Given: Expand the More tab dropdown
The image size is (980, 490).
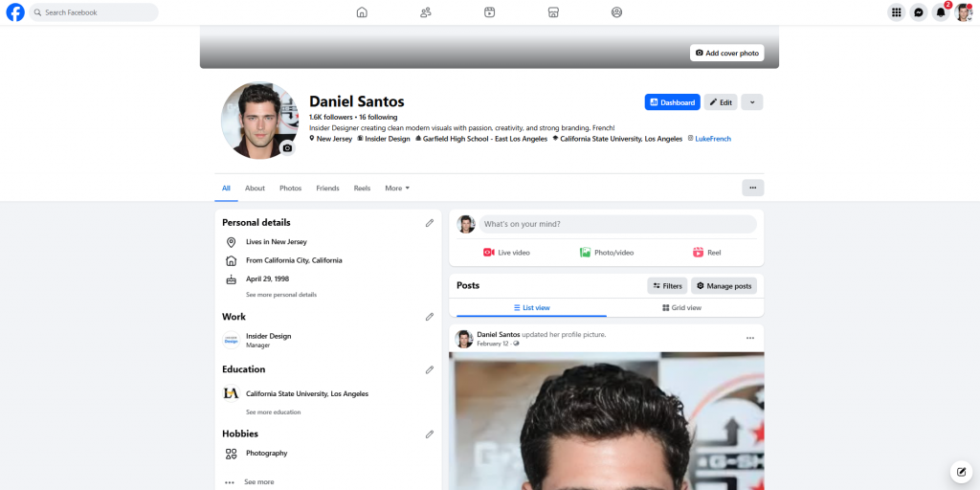Looking at the screenshot, I should click(397, 189).
